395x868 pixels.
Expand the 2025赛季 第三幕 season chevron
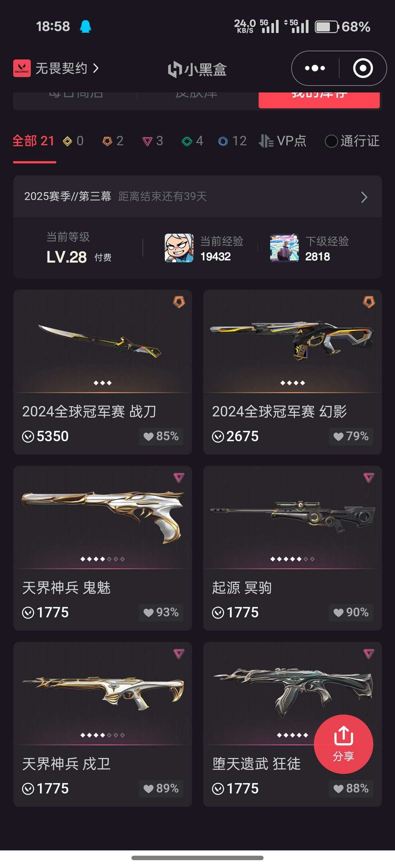click(364, 197)
